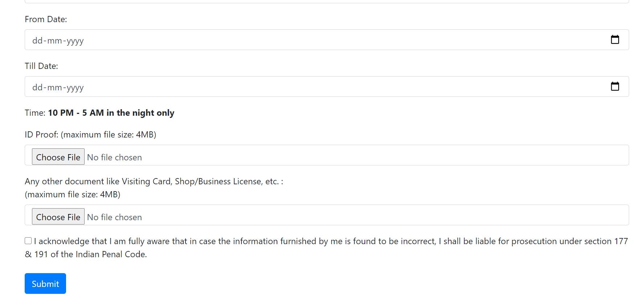Click Choose File for ID Proof
Screen dimensions: 644x300
58,157
